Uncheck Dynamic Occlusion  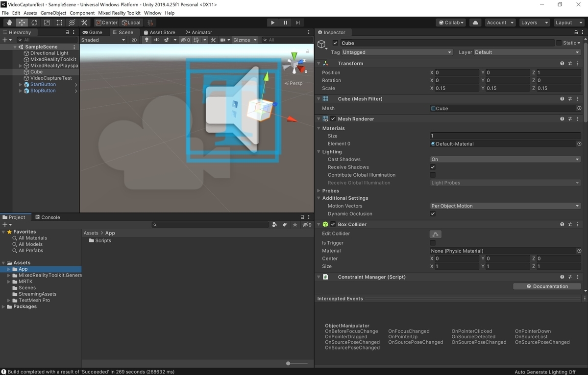pos(433,214)
